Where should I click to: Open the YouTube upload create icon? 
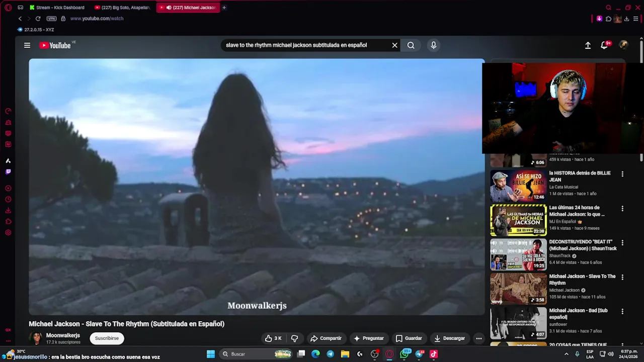tap(588, 45)
